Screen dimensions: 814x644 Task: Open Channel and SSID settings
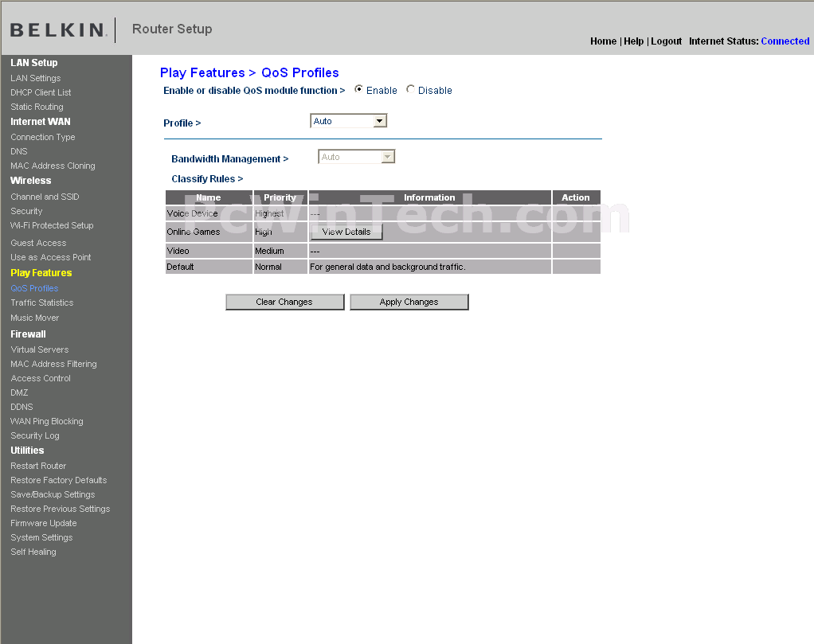click(45, 197)
